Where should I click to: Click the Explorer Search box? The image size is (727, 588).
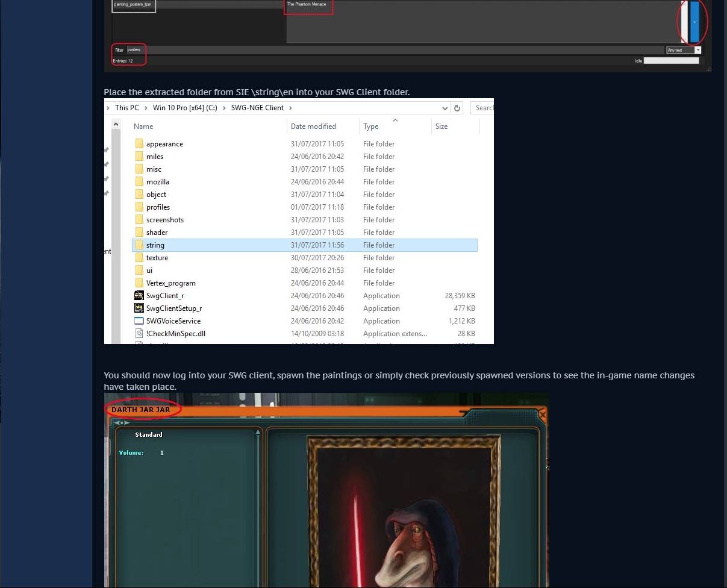tap(482, 108)
